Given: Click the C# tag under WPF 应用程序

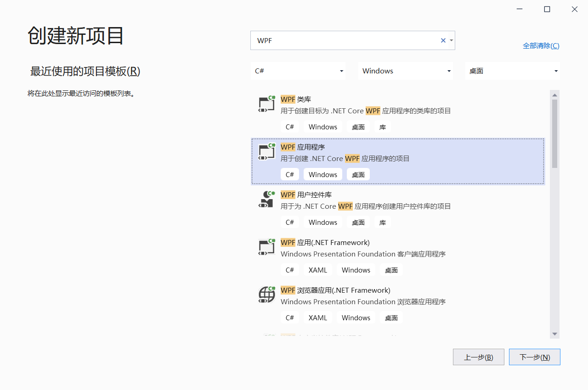Looking at the screenshot, I should coord(290,175).
